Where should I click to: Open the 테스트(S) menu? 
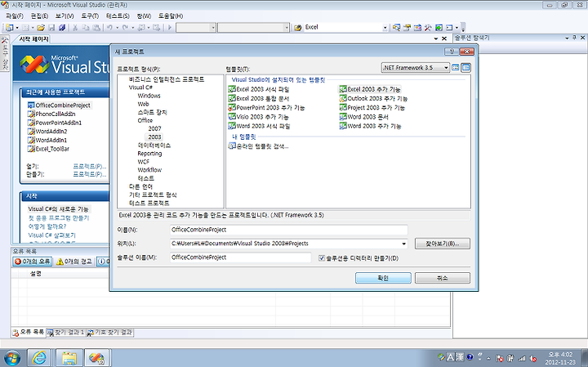click(118, 16)
